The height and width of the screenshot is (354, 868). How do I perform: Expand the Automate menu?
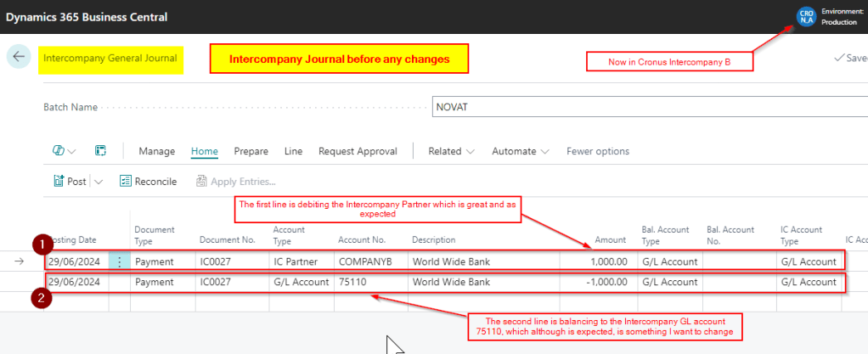pos(520,151)
